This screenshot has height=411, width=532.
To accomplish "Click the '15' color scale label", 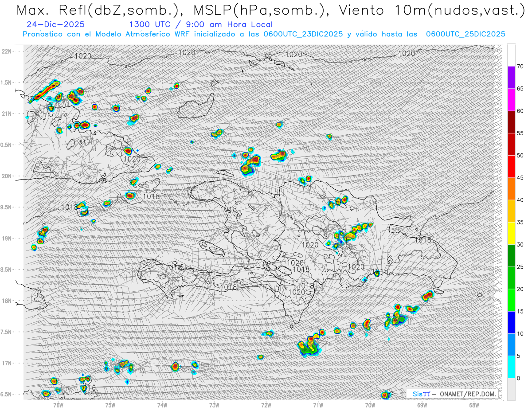I will click(520, 311).
